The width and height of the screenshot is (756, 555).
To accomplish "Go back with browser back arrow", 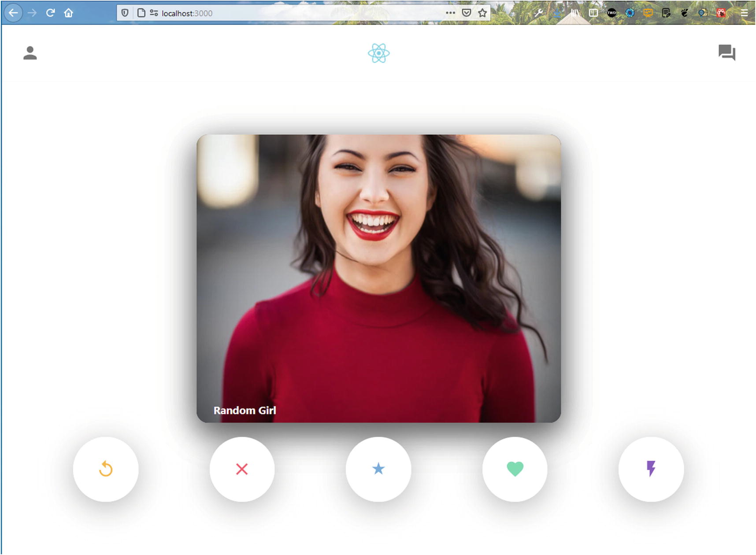I will [x=13, y=13].
